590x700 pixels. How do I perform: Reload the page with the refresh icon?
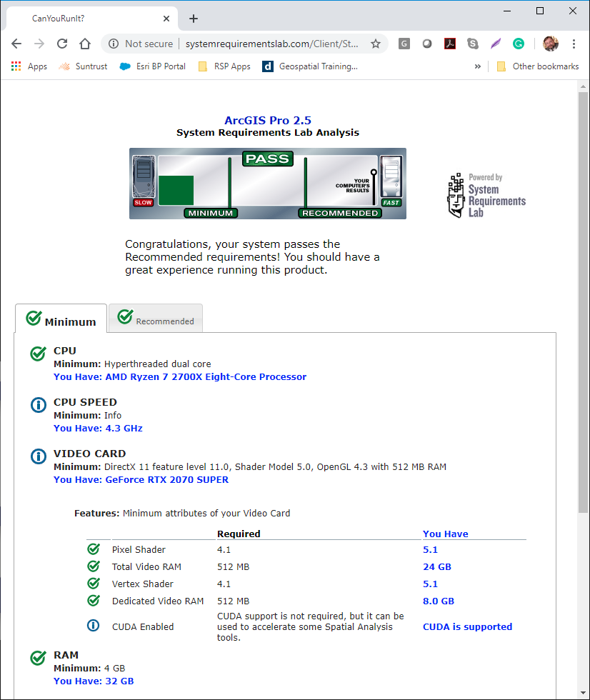tap(62, 44)
